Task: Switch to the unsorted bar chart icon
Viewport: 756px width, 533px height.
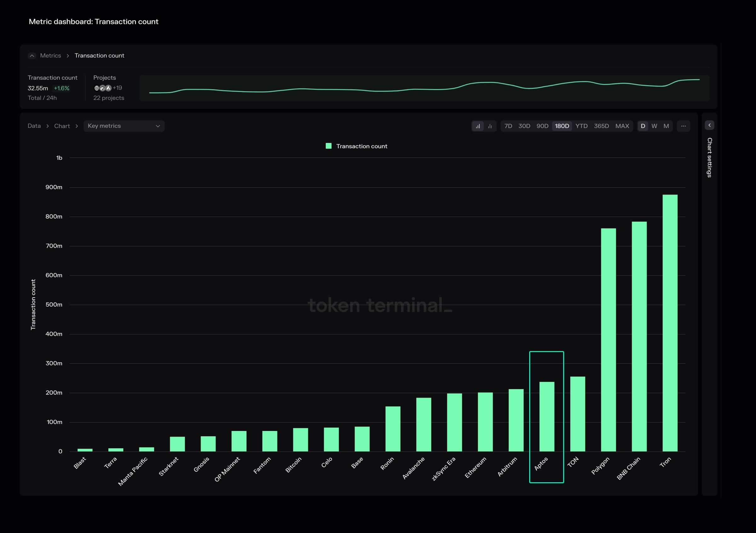Action: 490,126
